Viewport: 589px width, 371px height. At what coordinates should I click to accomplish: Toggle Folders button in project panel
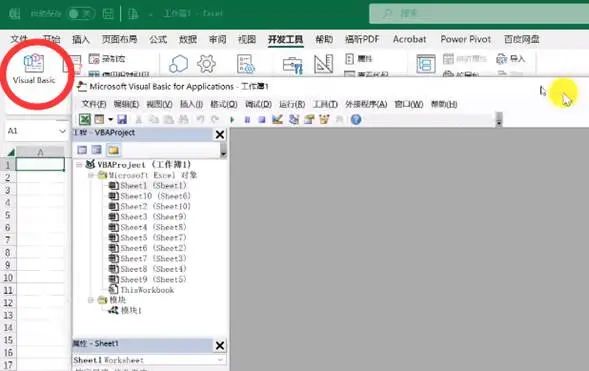[x=113, y=150]
